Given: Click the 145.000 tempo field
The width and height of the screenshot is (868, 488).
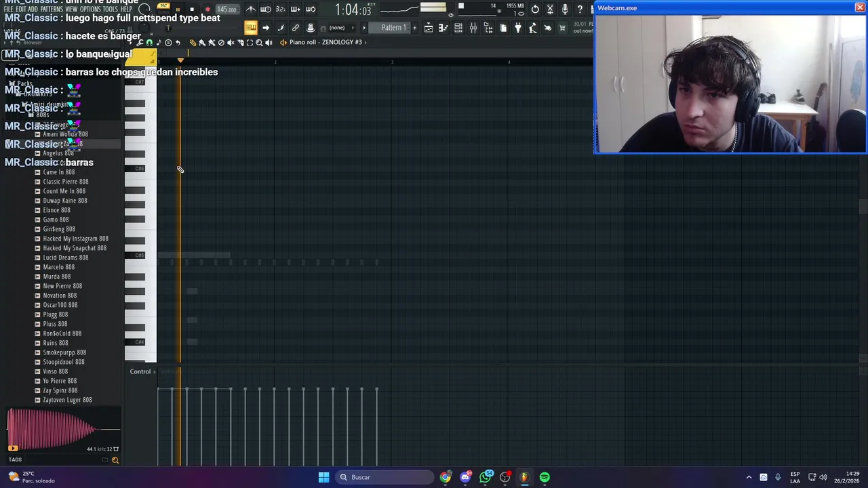Looking at the screenshot, I should coord(228,9).
